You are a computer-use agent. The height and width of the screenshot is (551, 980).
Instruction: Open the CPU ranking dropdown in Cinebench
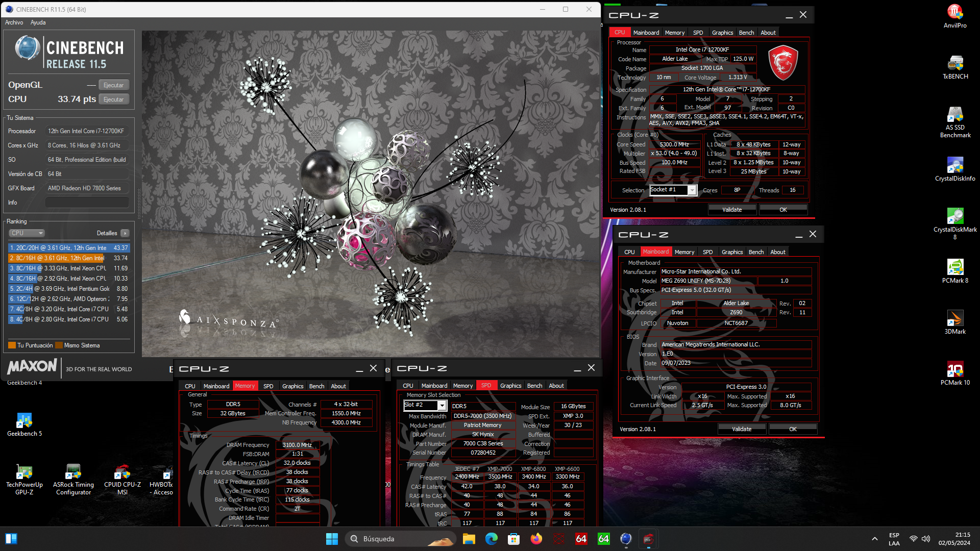click(27, 233)
